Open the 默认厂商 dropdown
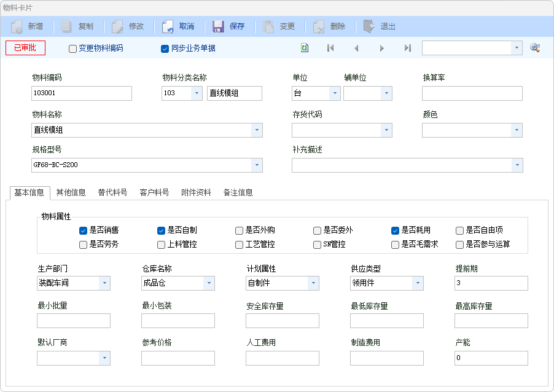 (104, 358)
